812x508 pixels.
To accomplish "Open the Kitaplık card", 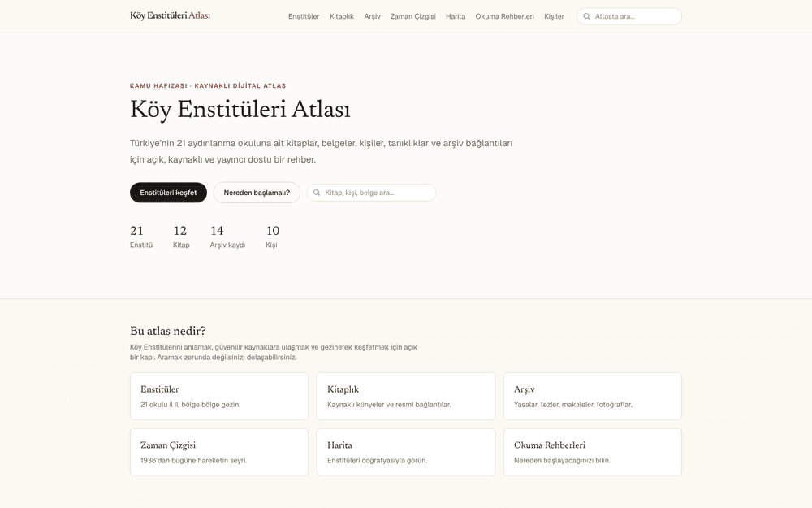I will click(x=406, y=397).
